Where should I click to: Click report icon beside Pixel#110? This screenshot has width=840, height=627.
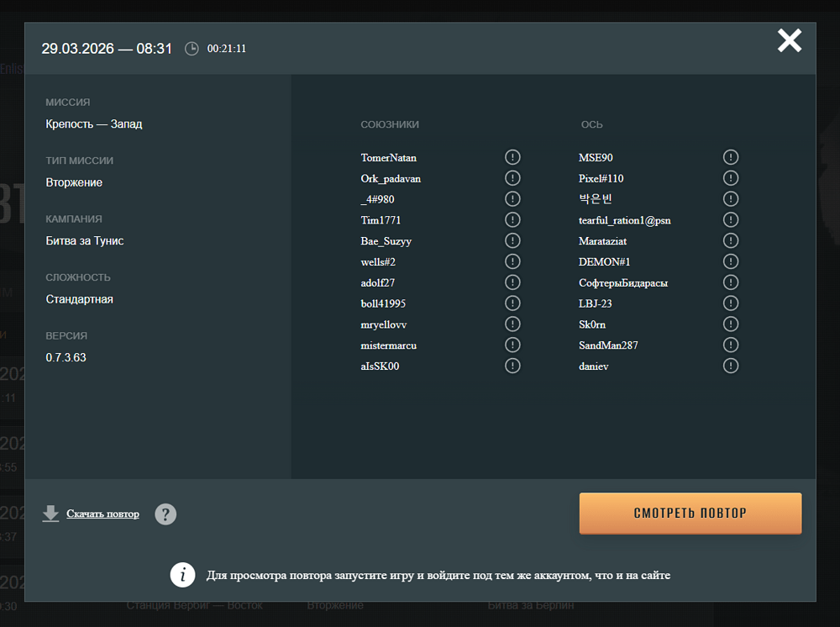tap(731, 178)
